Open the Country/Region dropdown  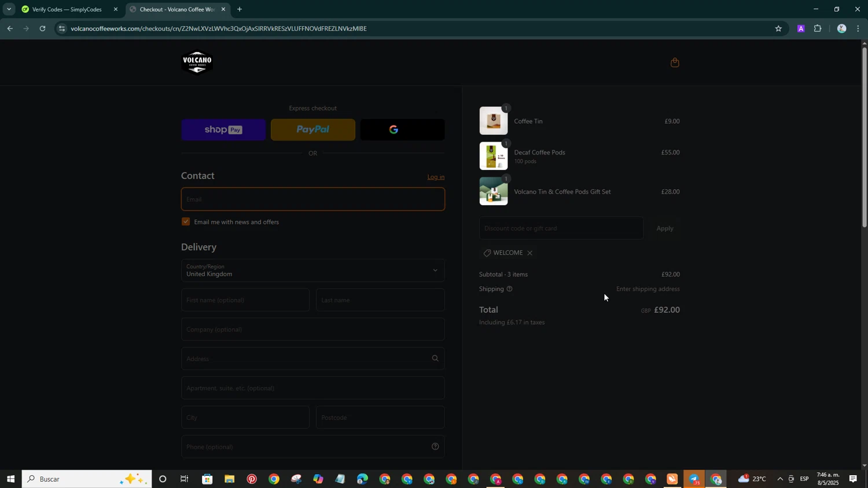coord(313,270)
